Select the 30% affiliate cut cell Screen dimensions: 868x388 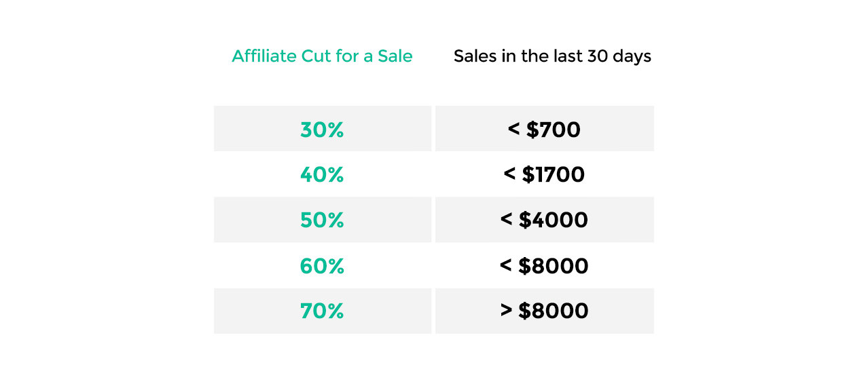pos(323,129)
